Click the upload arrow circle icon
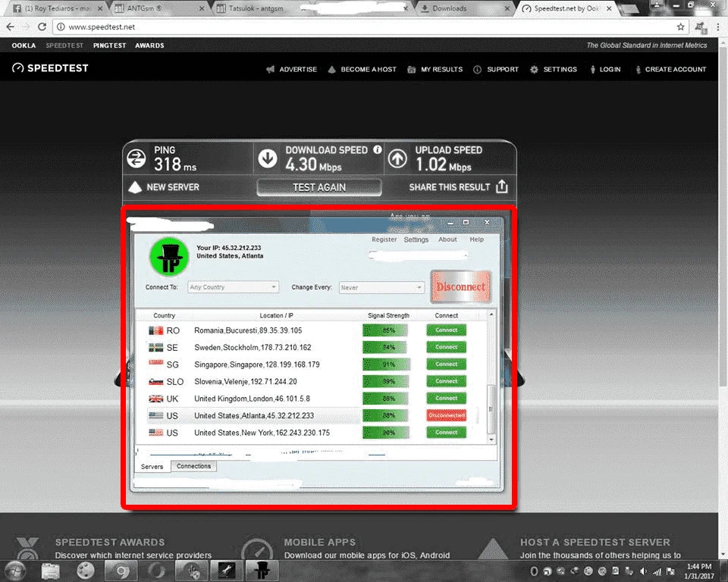This screenshot has height=582, width=728. pyautogui.click(x=397, y=158)
